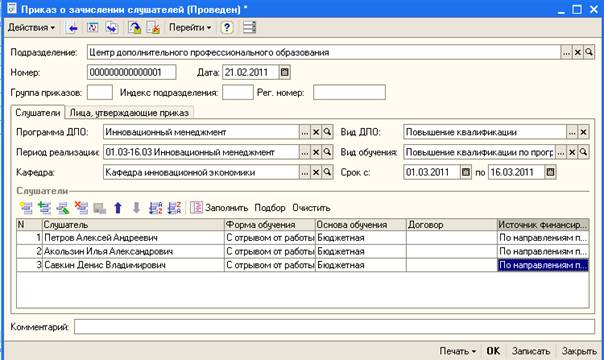
Task: Click magnifier icon beside Подразделение field
Action: 589,52
